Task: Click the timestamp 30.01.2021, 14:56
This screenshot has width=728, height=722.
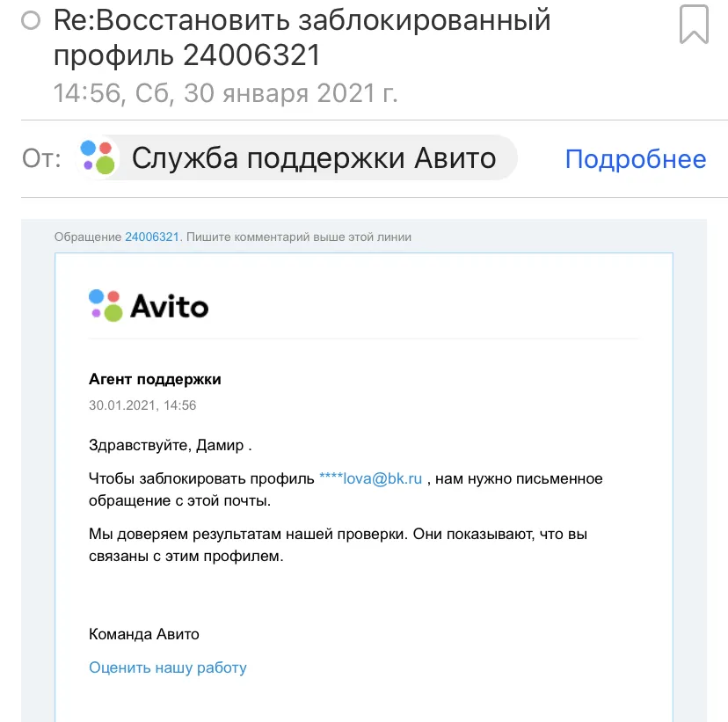Action: (x=142, y=405)
